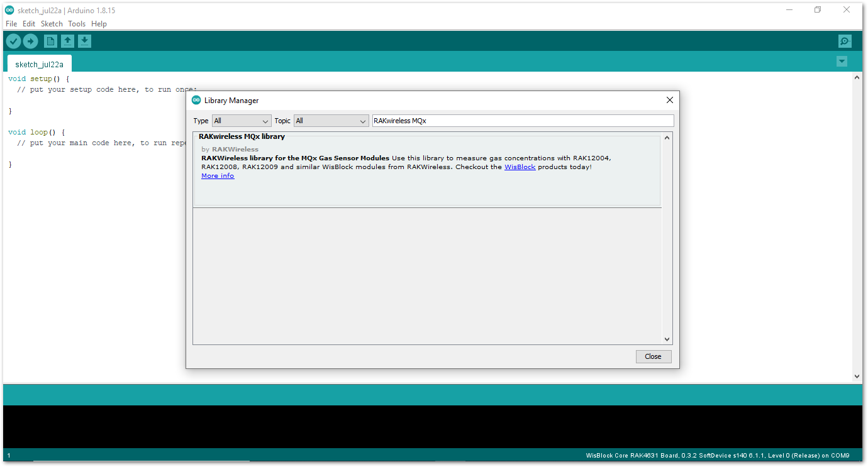
Task: Click the Library Manager dialog logo icon
Action: 196,100
